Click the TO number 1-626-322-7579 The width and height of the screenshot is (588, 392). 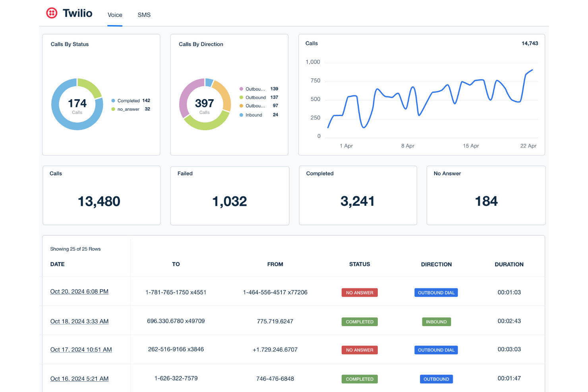point(176,378)
